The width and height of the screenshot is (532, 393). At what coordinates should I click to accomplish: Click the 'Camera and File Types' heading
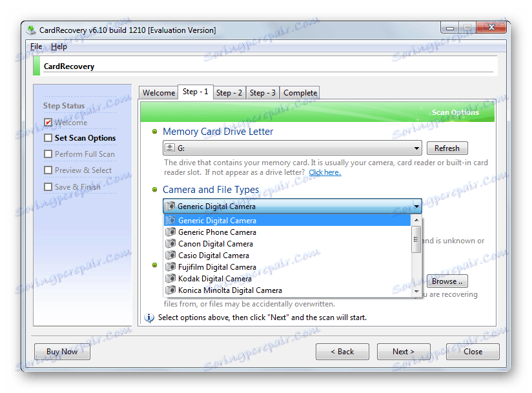[x=210, y=190]
